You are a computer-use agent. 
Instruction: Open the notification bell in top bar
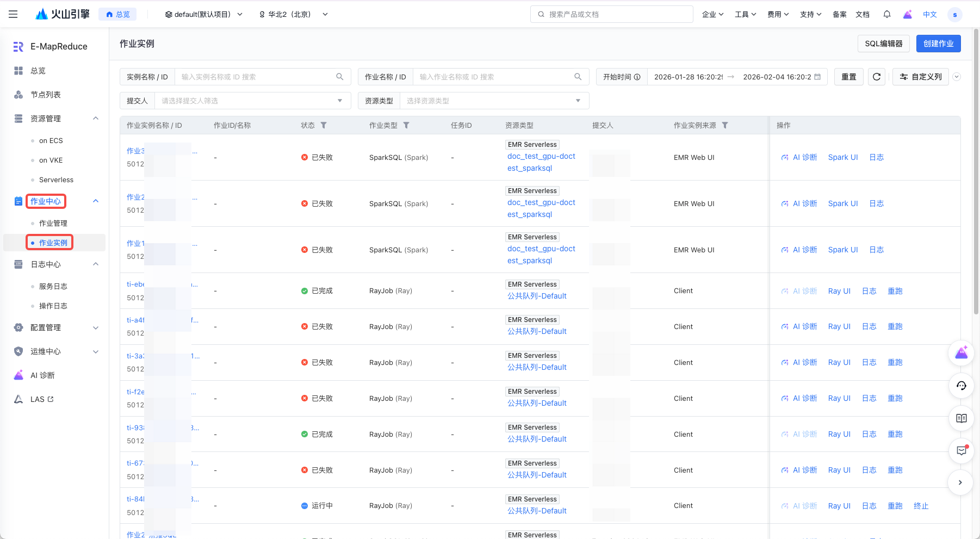point(887,14)
